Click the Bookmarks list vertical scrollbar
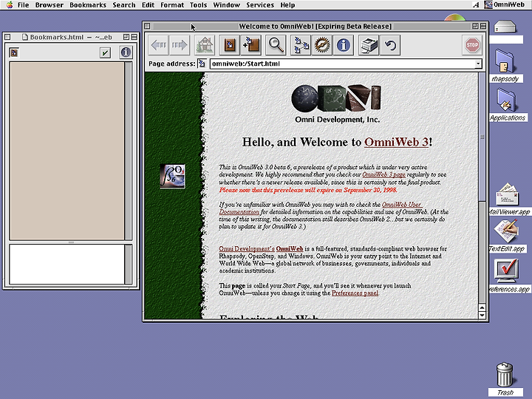This screenshot has height=399, width=532. pos(129,151)
